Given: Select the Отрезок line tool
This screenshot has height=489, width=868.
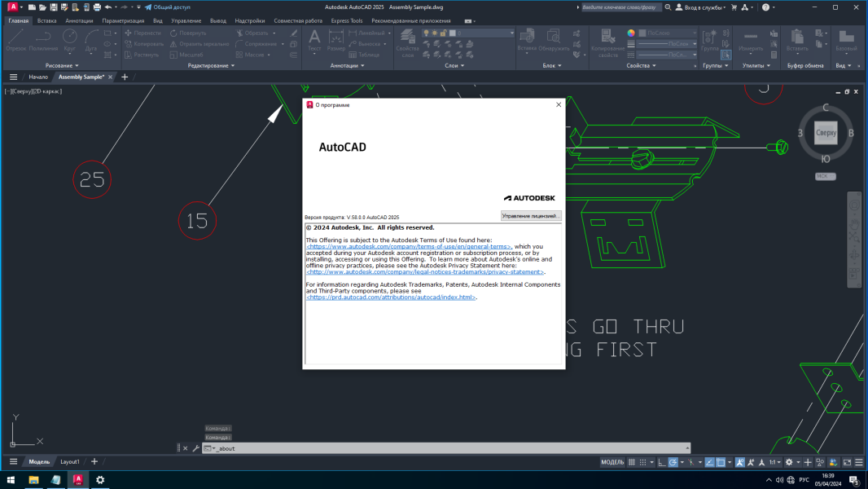Looking at the screenshot, I should [16, 41].
